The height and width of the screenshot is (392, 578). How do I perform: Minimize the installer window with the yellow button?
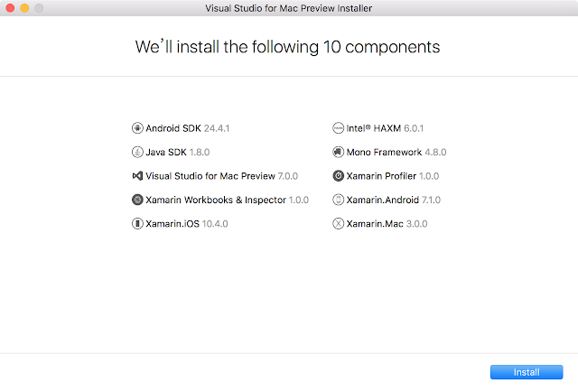(x=24, y=8)
